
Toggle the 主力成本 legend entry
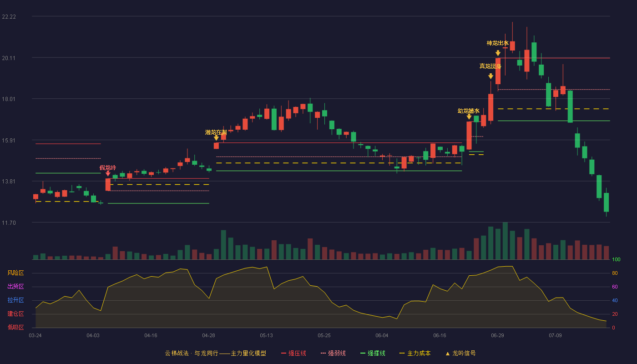coord(415,353)
